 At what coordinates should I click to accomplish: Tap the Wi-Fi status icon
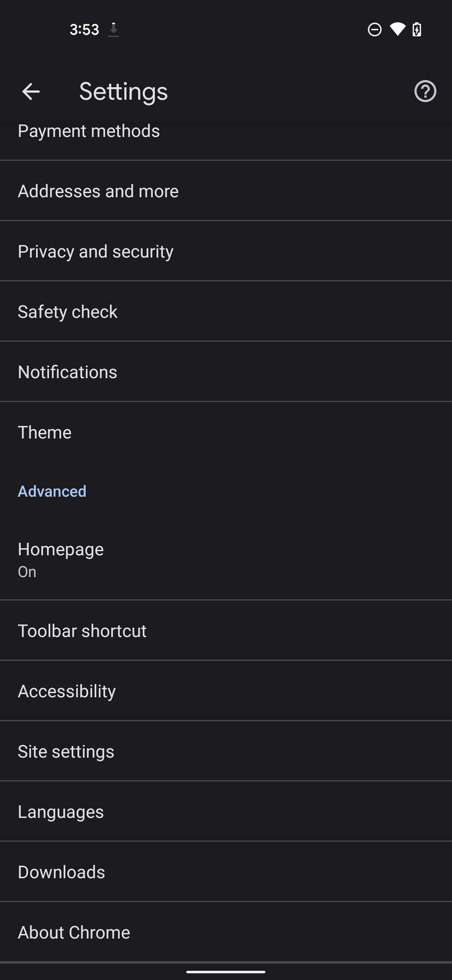coord(397,29)
